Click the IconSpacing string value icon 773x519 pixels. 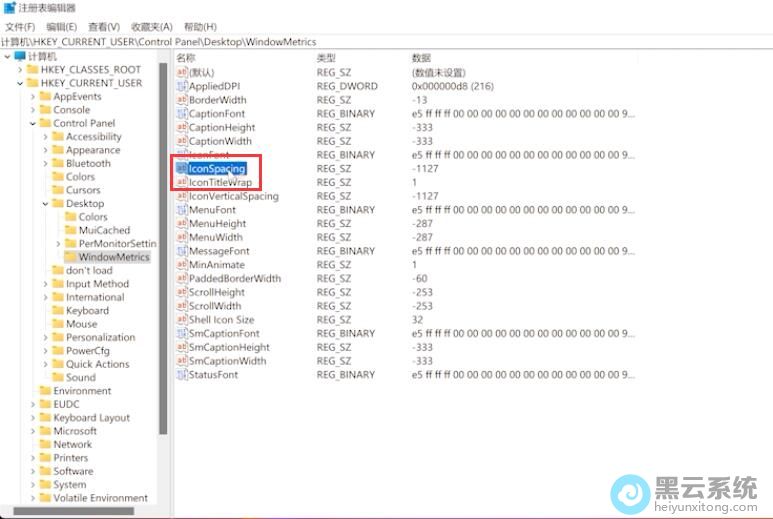pyautogui.click(x=182, y=169)
